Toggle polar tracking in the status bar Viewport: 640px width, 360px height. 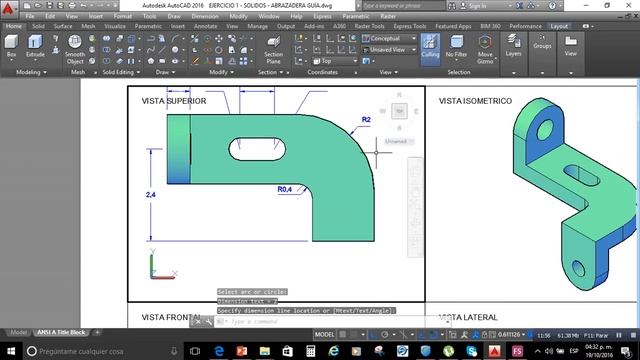384,335
